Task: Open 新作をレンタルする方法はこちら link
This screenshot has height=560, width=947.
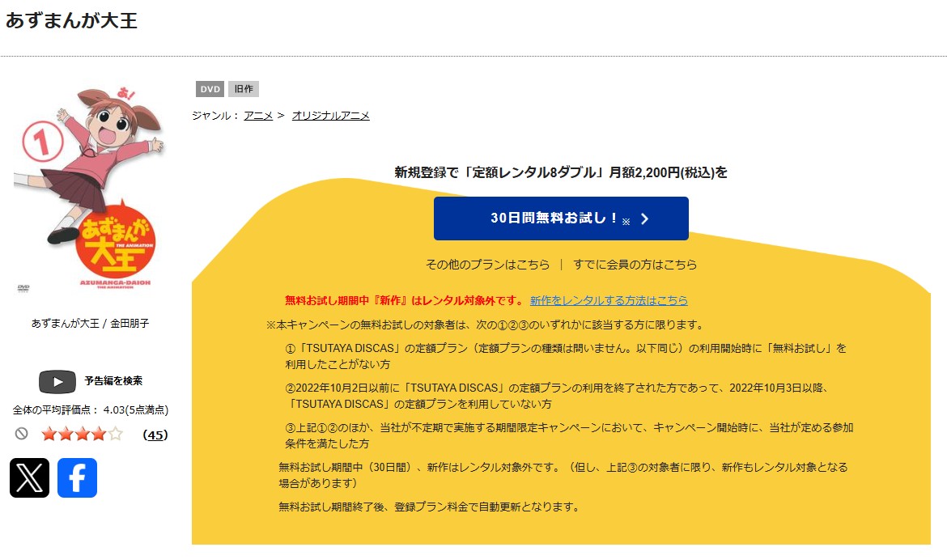Action: click(609, 300)
